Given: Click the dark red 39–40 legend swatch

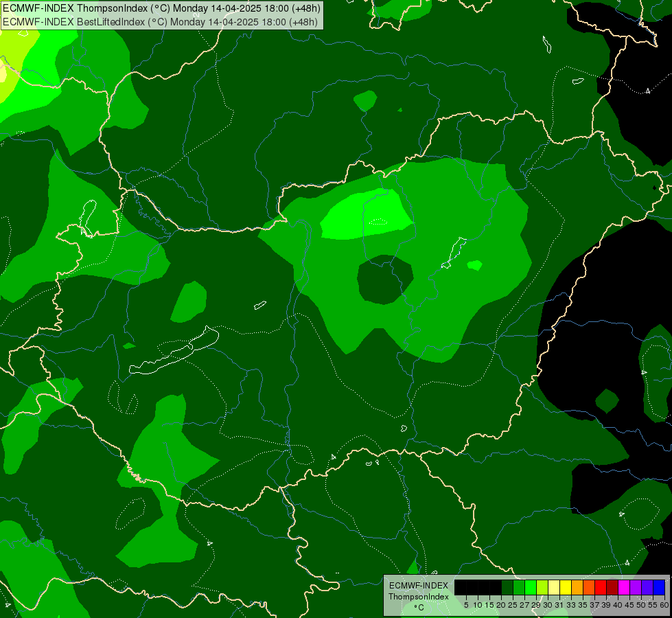Looking at the screenshot, I should 612,587.
